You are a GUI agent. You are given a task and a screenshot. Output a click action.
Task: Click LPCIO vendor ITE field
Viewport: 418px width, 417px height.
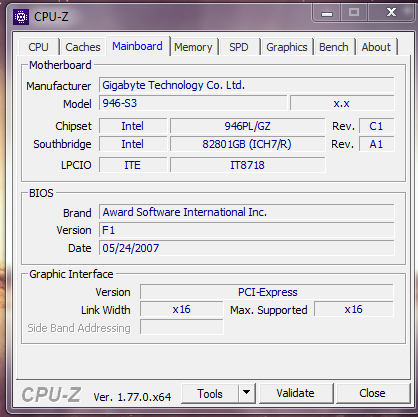[133, 165]
